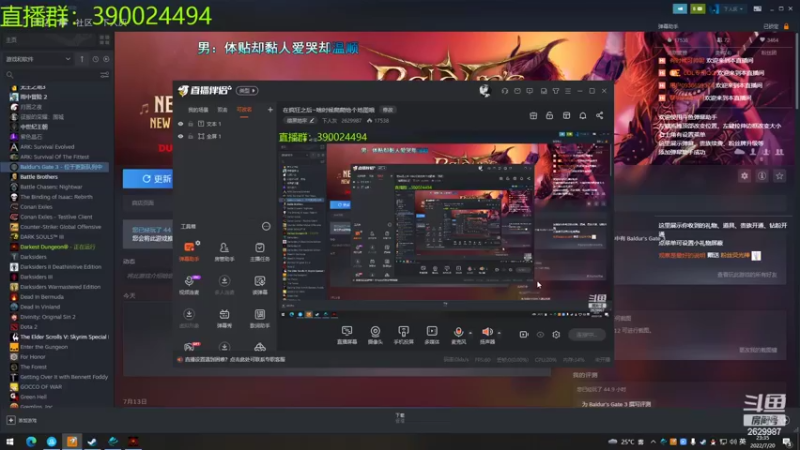The height and width of the screenshot is (450, 800).
Task: Open Steam from the taskbar
Action: 92,441
